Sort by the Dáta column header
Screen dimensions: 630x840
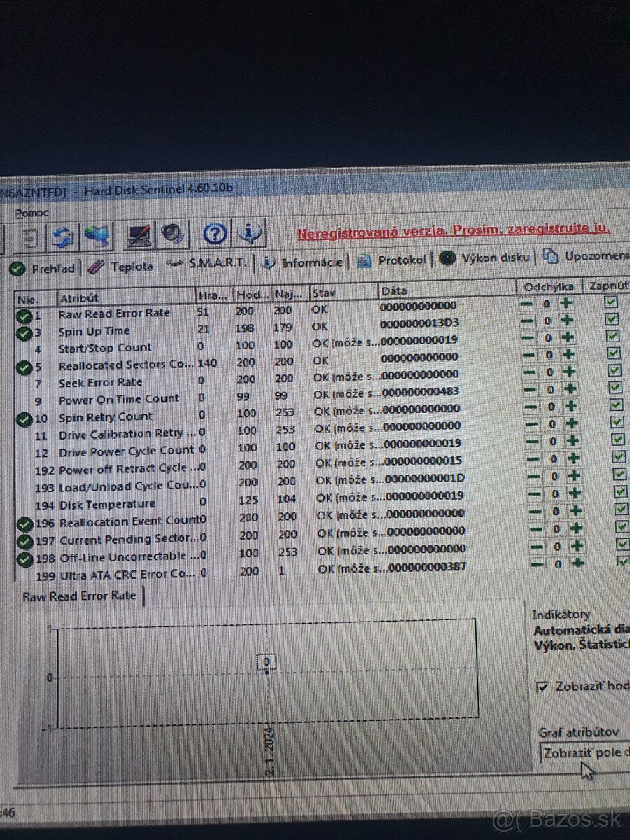447,289
